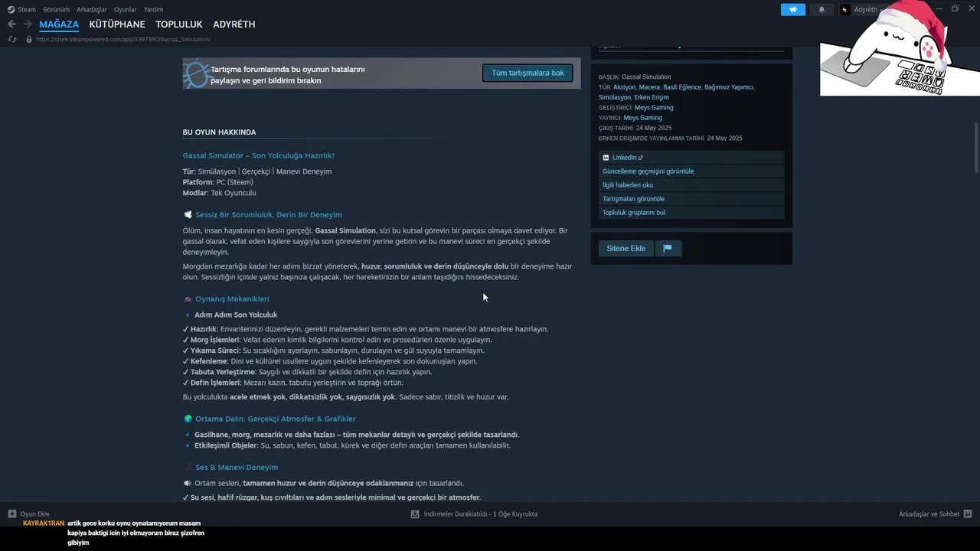Open notifications bell
Screen dimensions: 980x551
point(822,10)
